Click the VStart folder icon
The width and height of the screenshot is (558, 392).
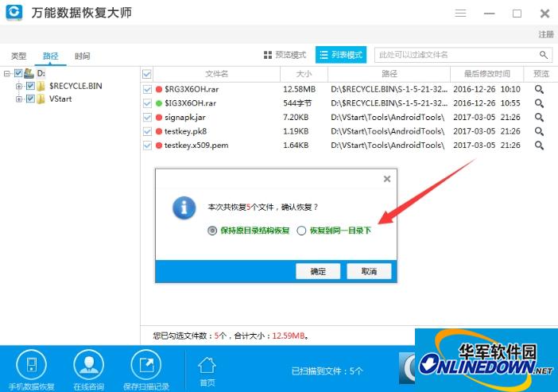point(41,99)
